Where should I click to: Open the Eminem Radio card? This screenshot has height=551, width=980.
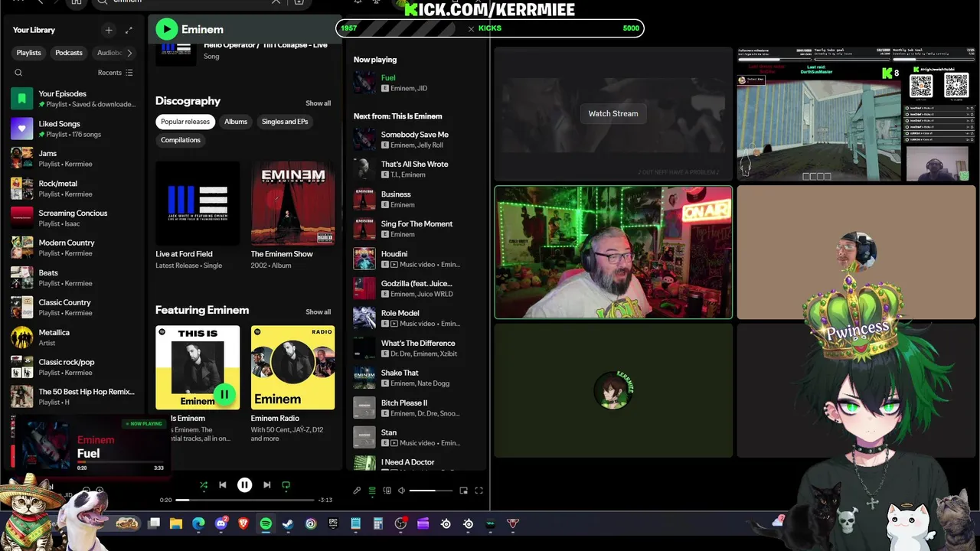(x=292, y=367)
